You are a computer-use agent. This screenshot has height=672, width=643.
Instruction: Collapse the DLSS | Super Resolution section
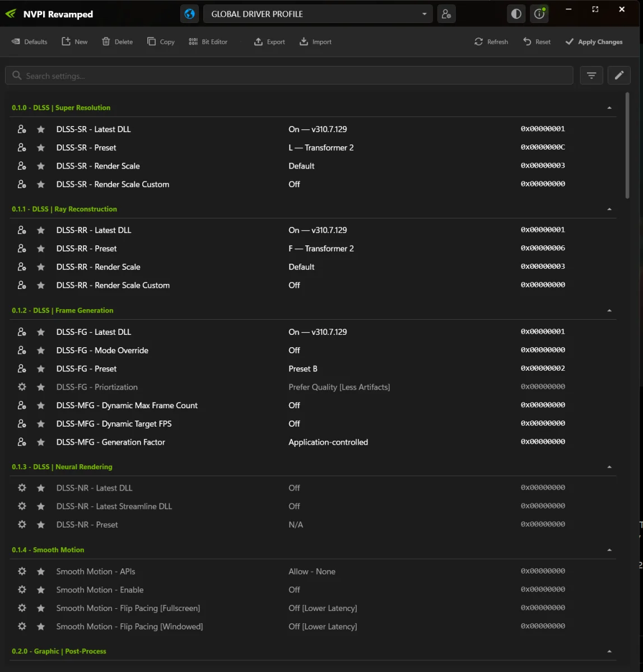coord(609,108)
